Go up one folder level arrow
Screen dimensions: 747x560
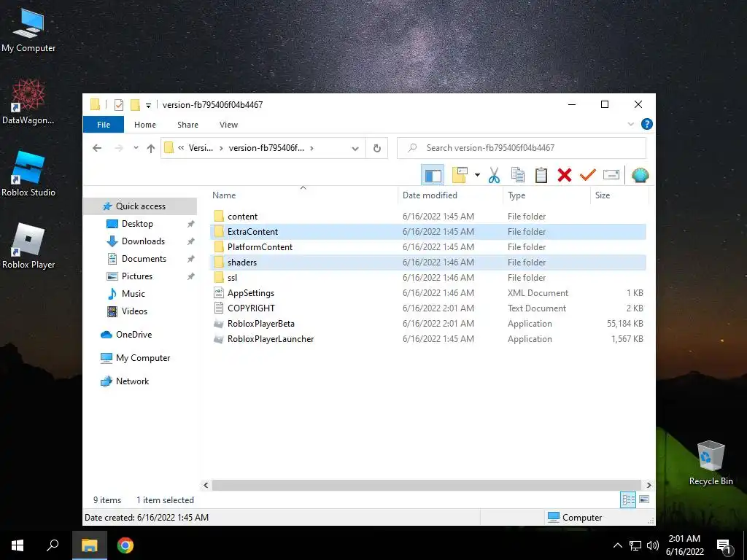click(151, 148)
